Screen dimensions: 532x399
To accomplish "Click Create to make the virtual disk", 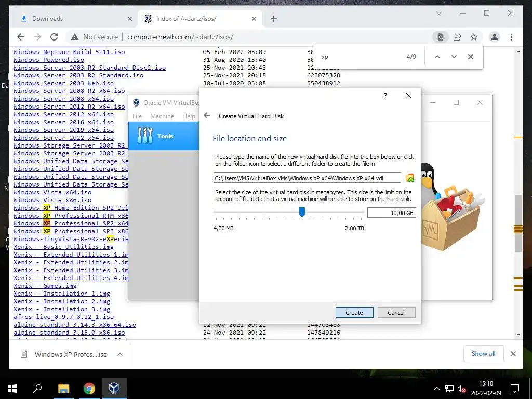I will pos(354,312).
